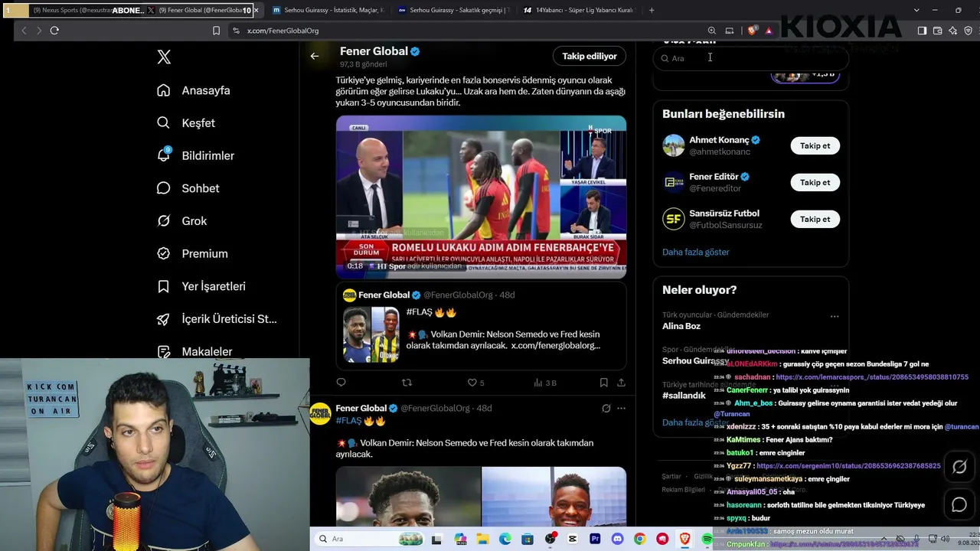View analytics showing 3 B views
Viewport: 980px width, 551px height.
(545, 383)
